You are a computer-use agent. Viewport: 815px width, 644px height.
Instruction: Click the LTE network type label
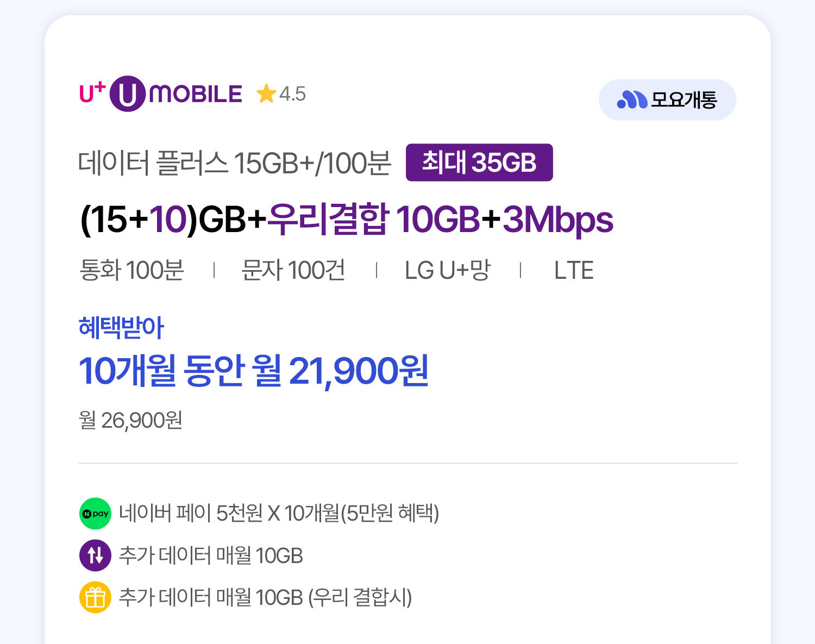point(574,270)
